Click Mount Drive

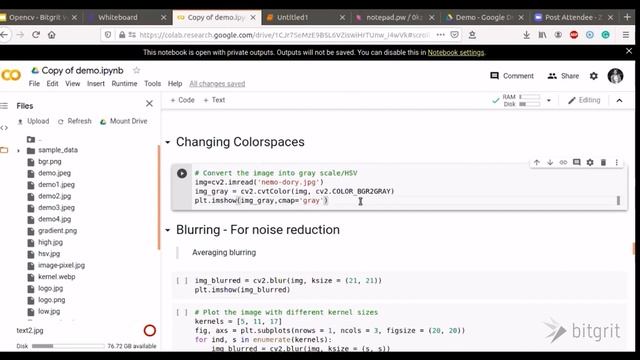(x=124, y=121)
